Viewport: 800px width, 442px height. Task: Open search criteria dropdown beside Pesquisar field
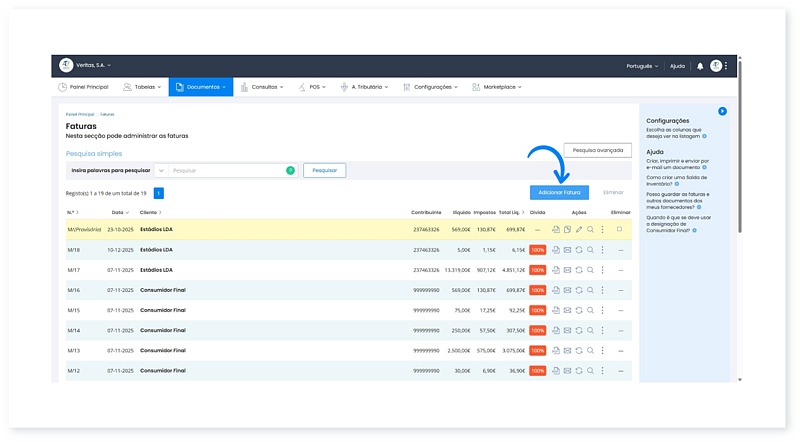[x=161, y=171]
